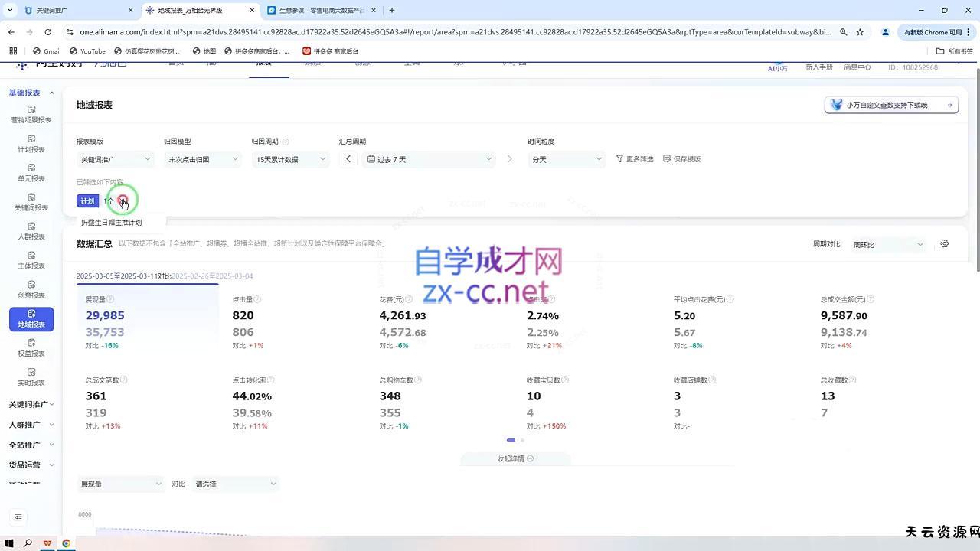Click the 保存模版 button

pos(681,159)
